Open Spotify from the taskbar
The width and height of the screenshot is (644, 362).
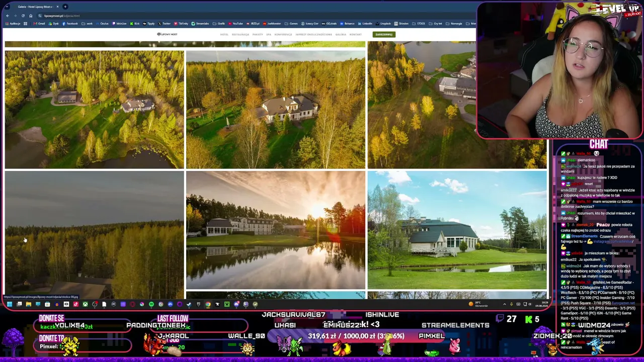pos(151,304)
